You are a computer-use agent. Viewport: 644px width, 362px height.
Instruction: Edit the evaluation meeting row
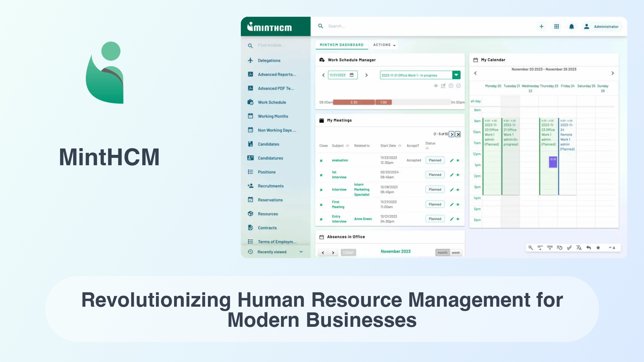pyautogui.click(x=451, y=161)
